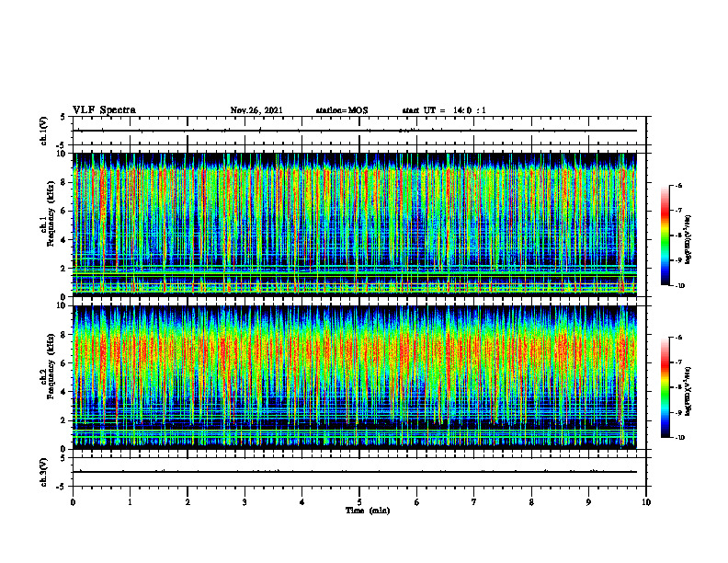
Task: Click time axis tick label "5"
Action: click(359, 502)
